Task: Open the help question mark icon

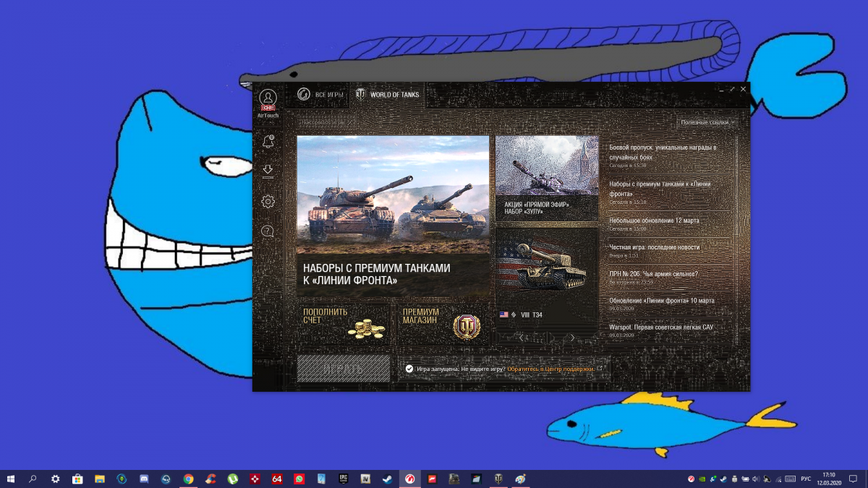Action: [x=268, y=231]
